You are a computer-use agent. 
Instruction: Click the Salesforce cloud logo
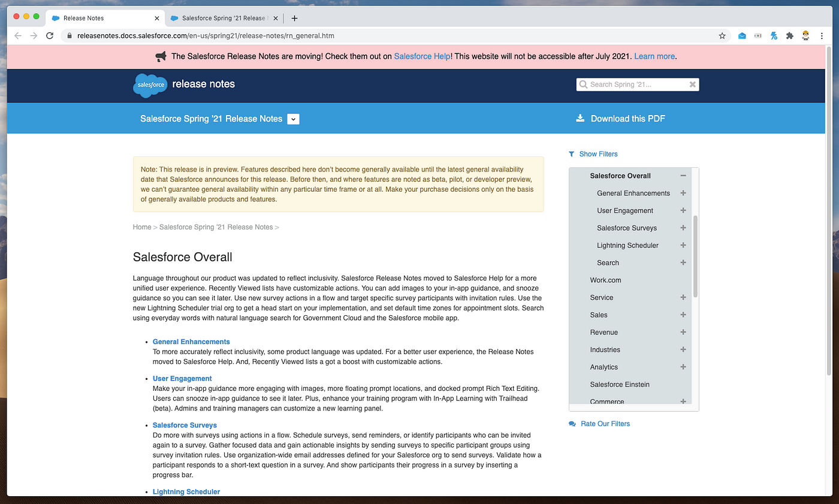tap(150, 85)
